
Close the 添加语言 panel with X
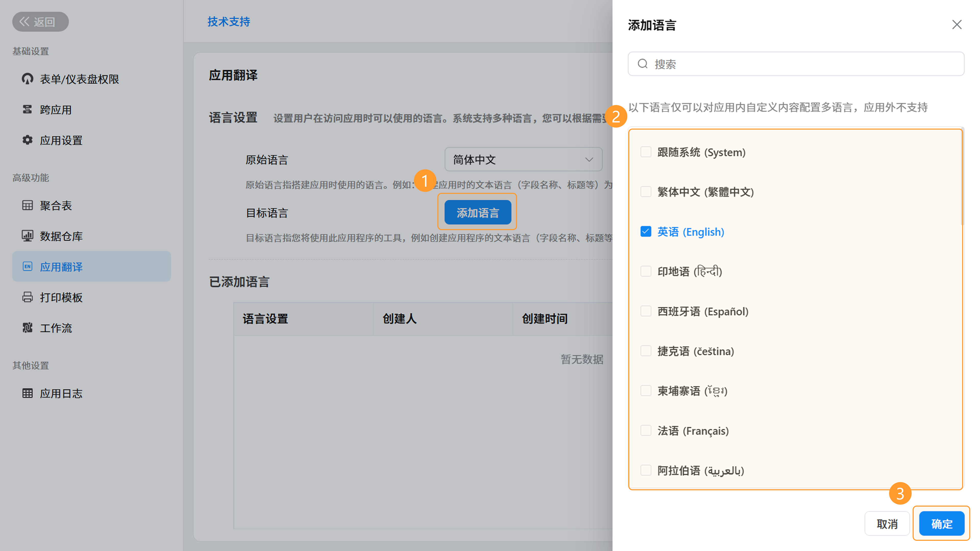pos(957,25)
